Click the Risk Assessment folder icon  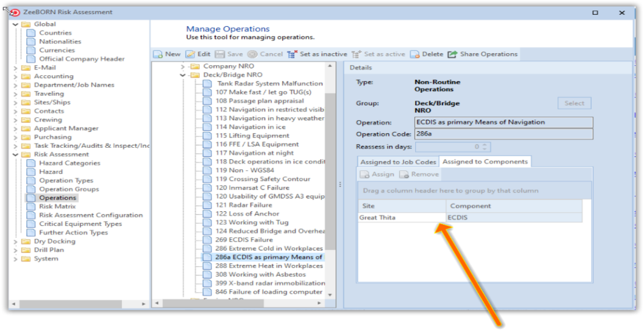(x=26, y=155)
